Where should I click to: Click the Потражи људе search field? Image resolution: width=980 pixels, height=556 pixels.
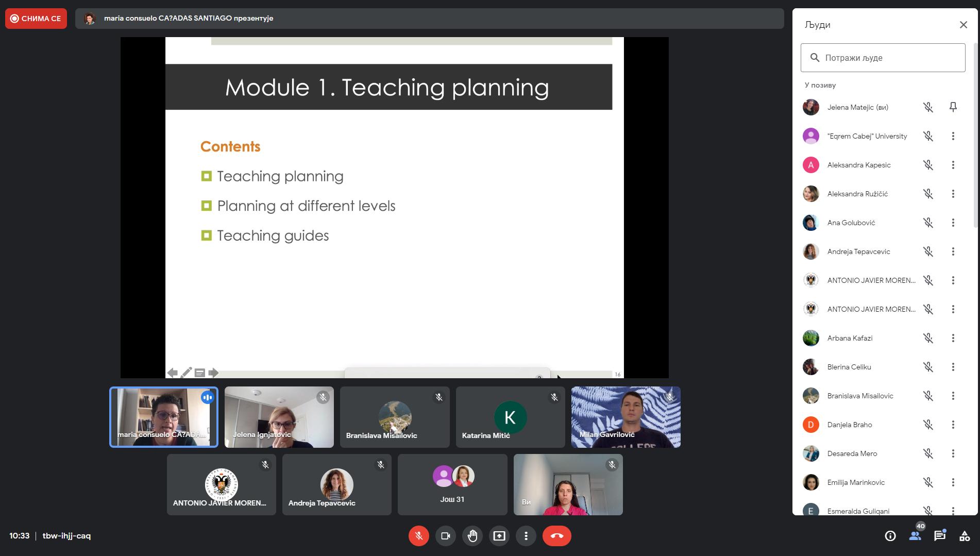point(883,58)
